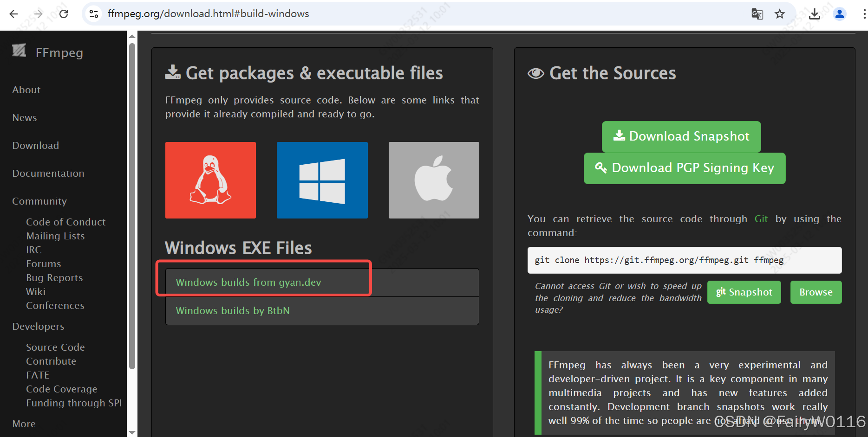Viewport: 868px width, 437px height.
Task: Click the Windows EXE Files heading
Action: (238, 248)
